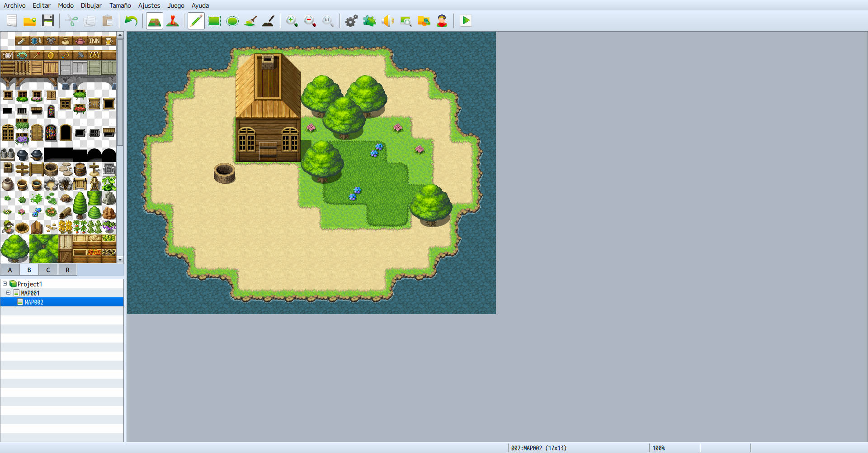Save the project with the floppy icon
868x453 pixels.
click(48, 21)
